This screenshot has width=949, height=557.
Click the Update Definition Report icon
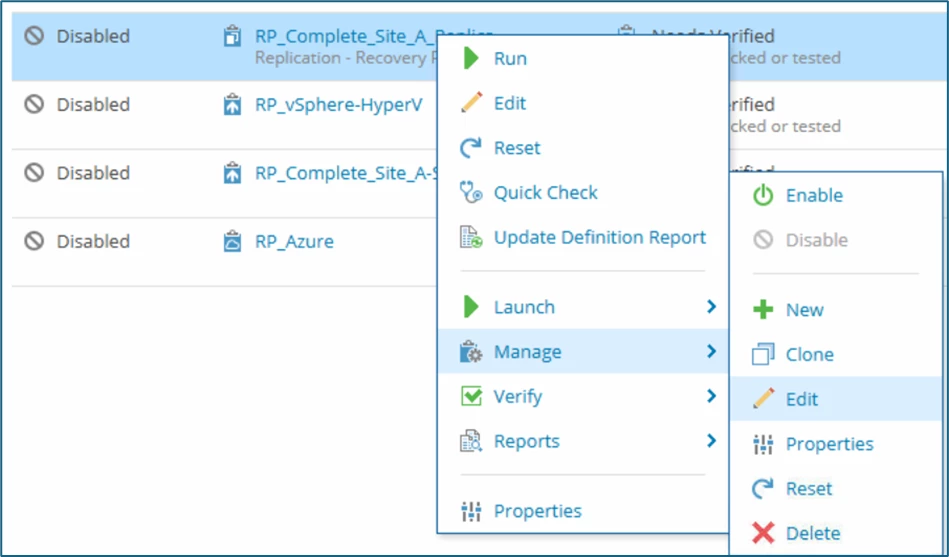click(x=471, y=238)
